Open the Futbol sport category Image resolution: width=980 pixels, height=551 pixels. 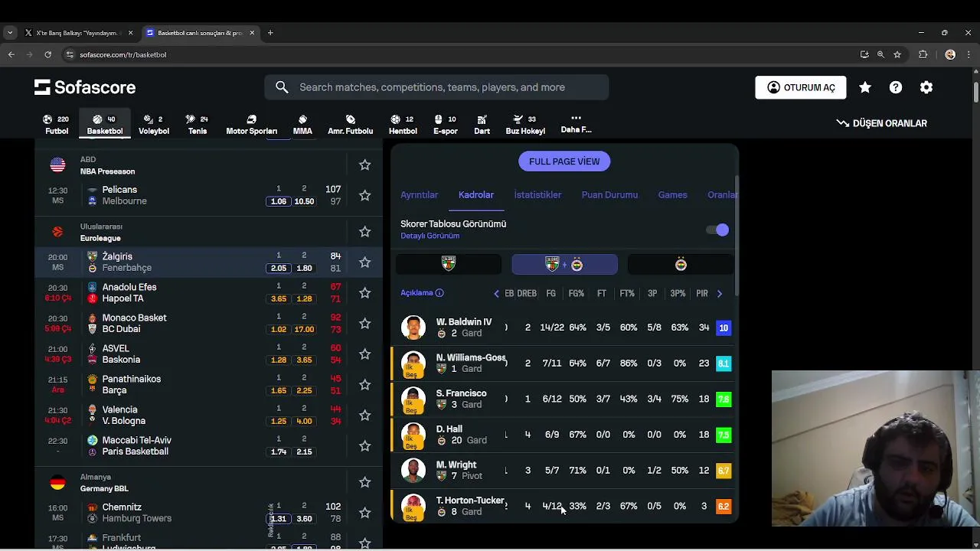click(56, 125)
